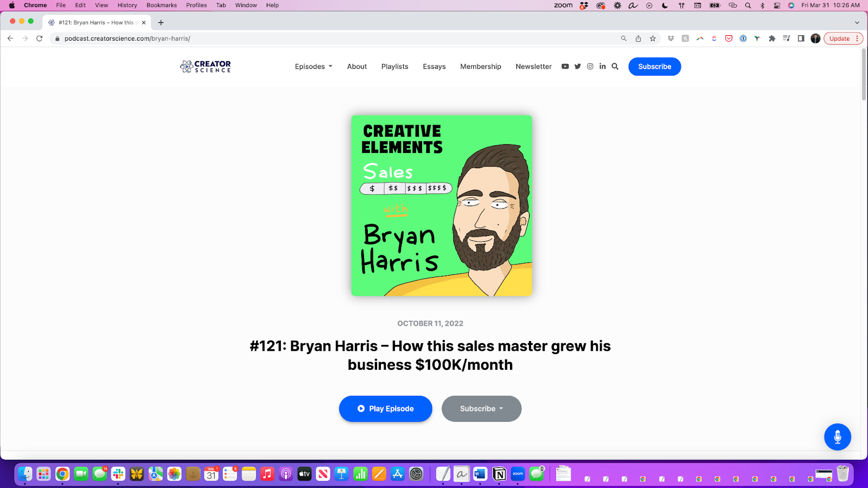Image resolution: width=868 pixels, height=488 pixels.
Task: Open the Profiles menu
Action: pyautogui.click(x=196, y=5)
